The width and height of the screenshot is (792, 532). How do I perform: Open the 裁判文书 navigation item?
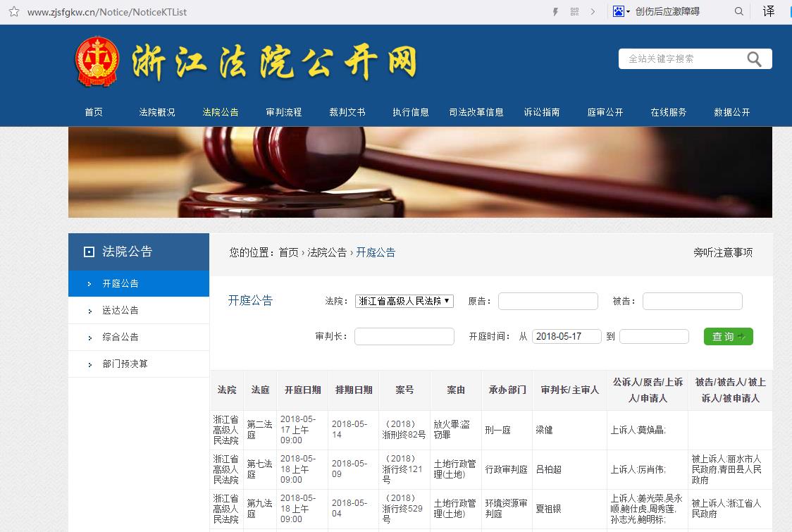(347, 112)
